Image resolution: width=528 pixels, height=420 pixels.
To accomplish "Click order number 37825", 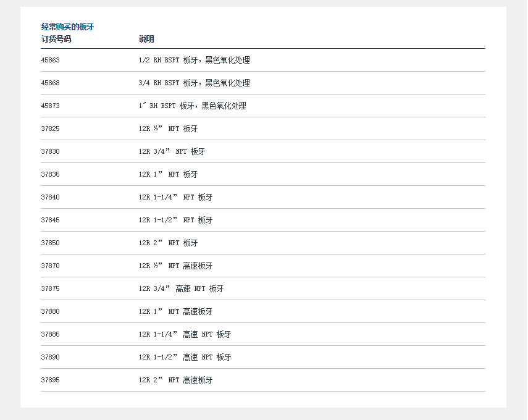I will (51, 129).
